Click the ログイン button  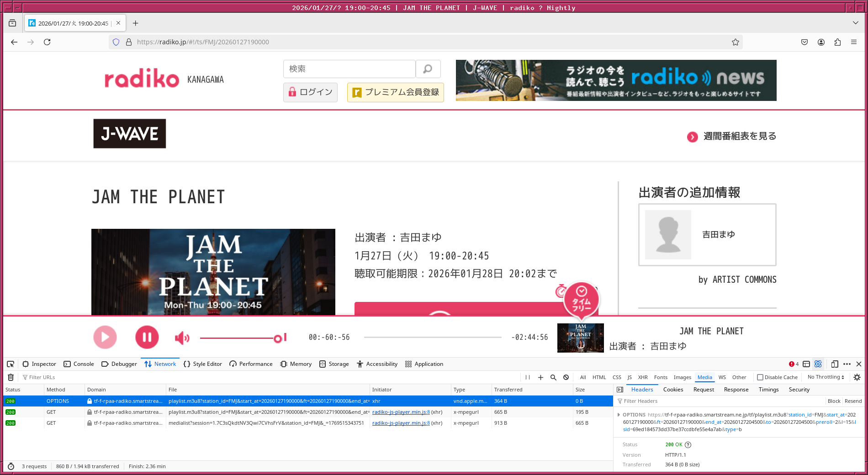[310, 92]
